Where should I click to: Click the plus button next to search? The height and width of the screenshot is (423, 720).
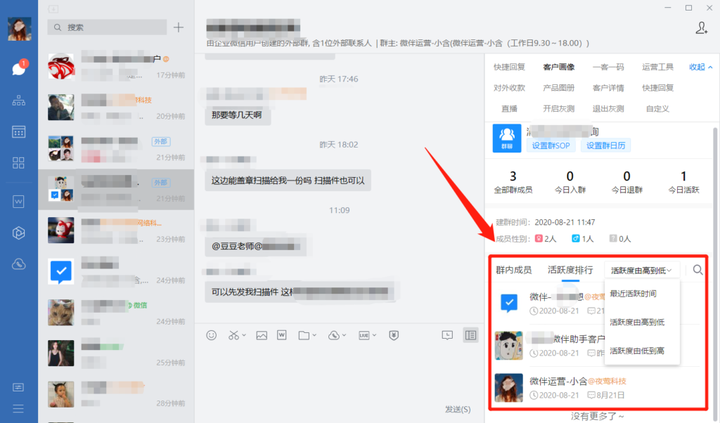[179, 28]
